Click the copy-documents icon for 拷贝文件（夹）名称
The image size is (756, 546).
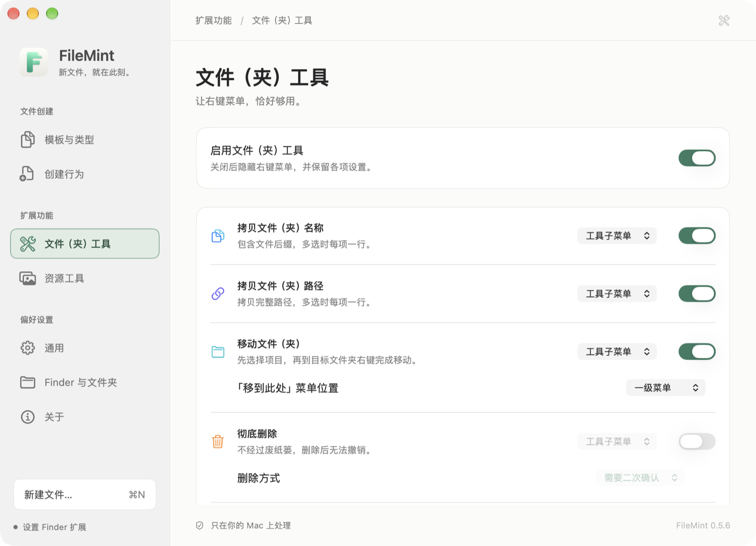click(x=218, y=236)
